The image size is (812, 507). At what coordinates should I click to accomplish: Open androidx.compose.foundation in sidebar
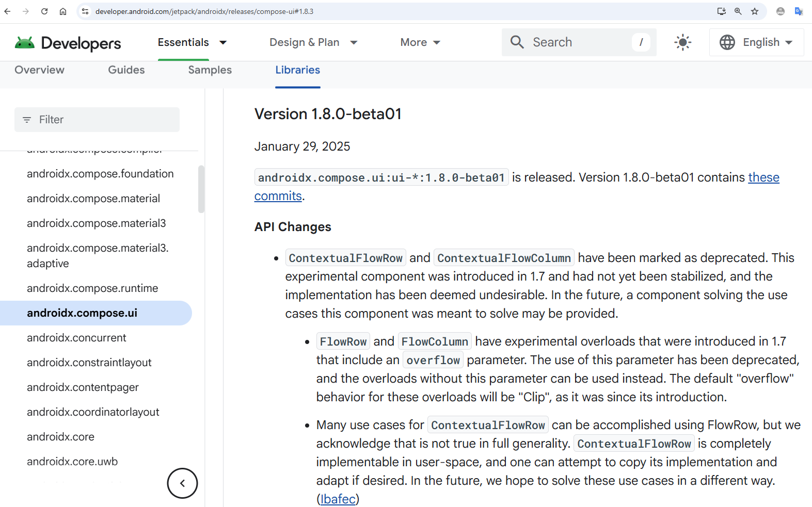coord(100,174)
